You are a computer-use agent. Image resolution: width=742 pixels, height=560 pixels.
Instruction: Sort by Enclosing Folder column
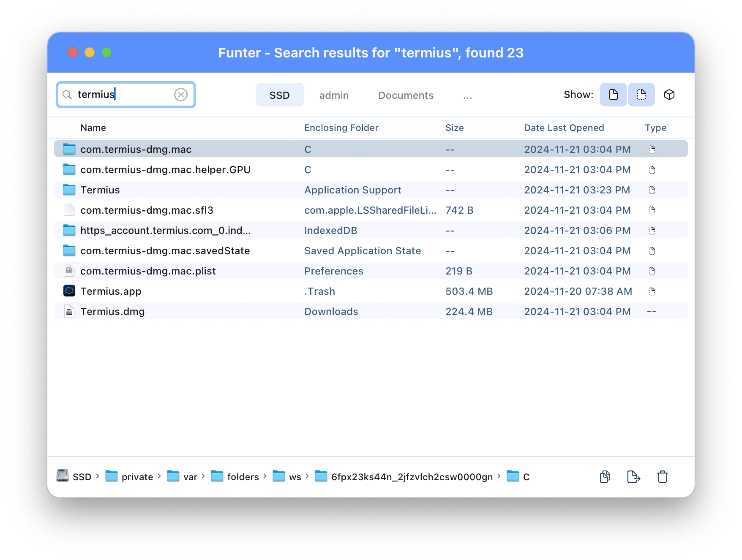tap(341, 128)
